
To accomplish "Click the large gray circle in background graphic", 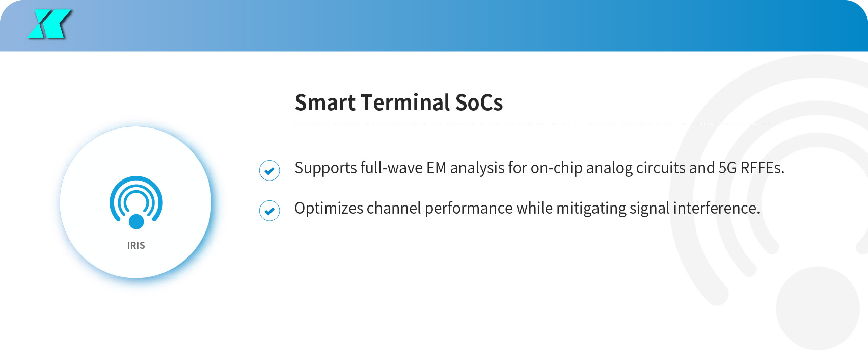I will [x=817, y=308].
